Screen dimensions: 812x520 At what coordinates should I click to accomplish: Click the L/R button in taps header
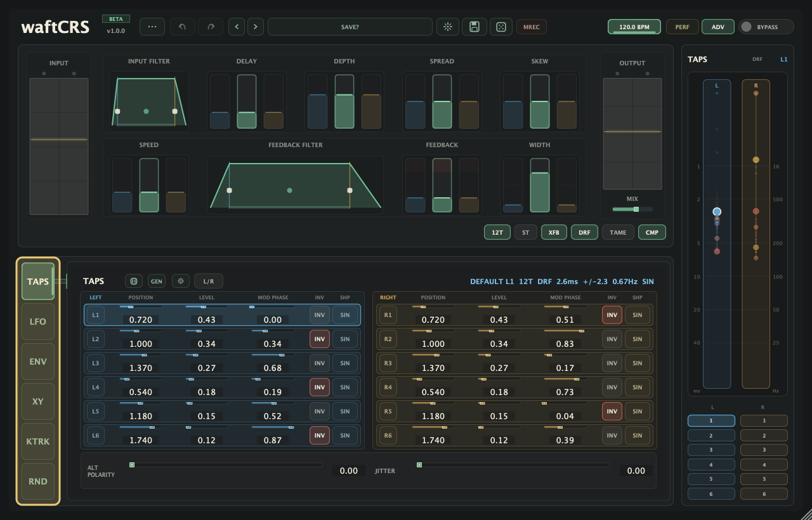click(x=209, y=281)
